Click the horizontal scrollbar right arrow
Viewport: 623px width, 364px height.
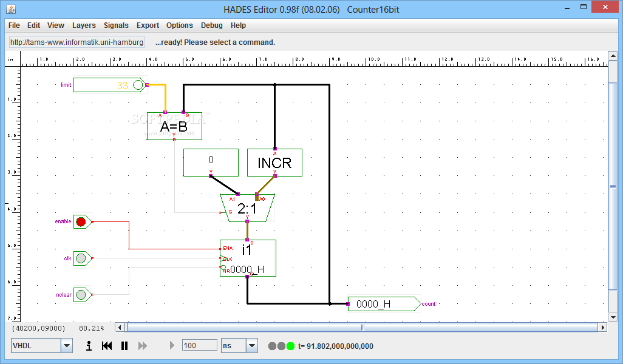click(603, 328)
